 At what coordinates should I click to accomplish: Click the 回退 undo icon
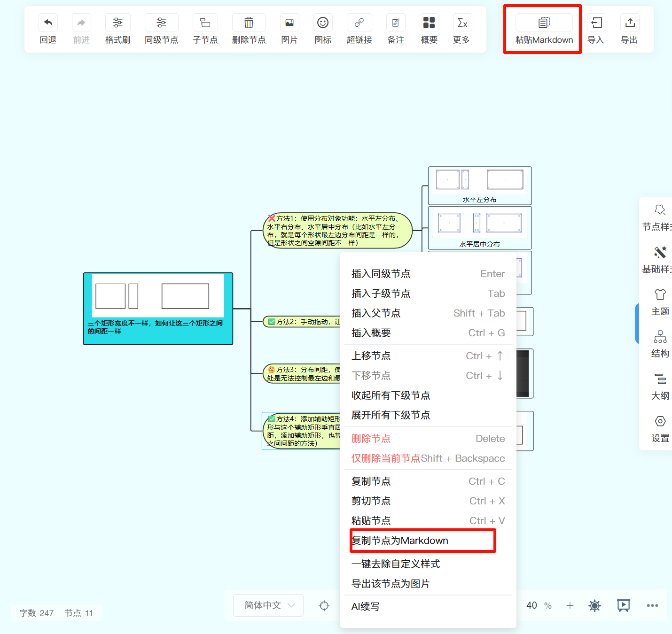[x=48, y=23]
